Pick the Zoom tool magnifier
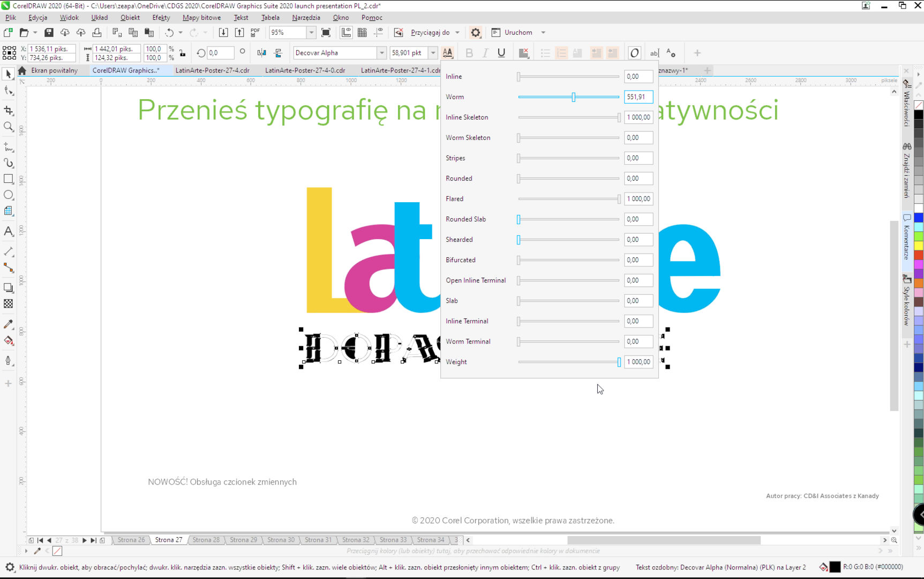The width and height of the screenshot is (924, 579). tap(9, 127)
